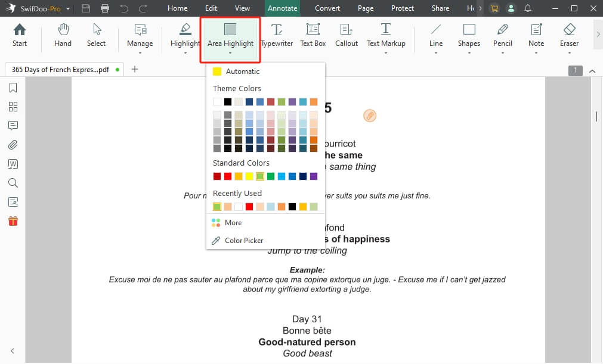Click More colors option

pyautogui.click(x=233, y=223)
